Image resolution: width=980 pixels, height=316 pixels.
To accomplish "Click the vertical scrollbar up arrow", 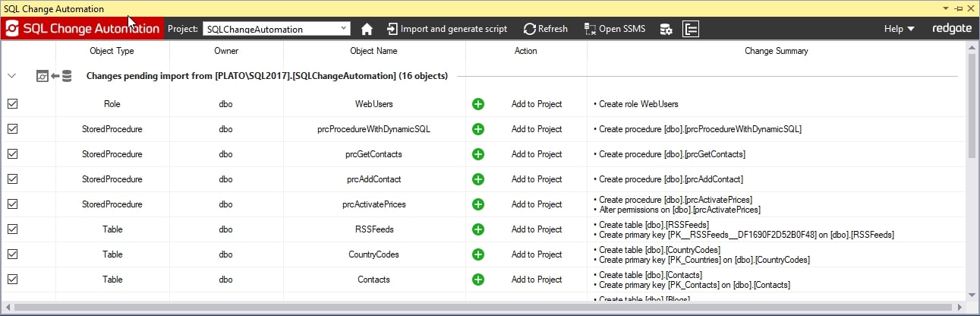I will tap(972, 46).
